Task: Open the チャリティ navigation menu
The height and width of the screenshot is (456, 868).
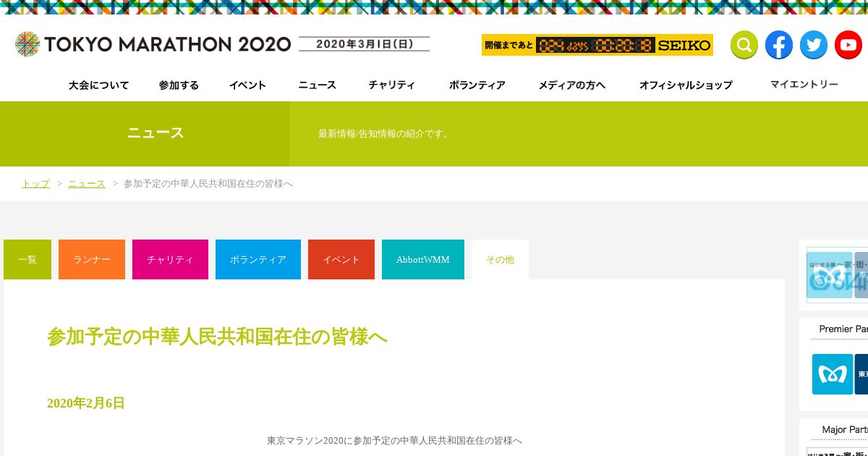Action: point(391,85)
